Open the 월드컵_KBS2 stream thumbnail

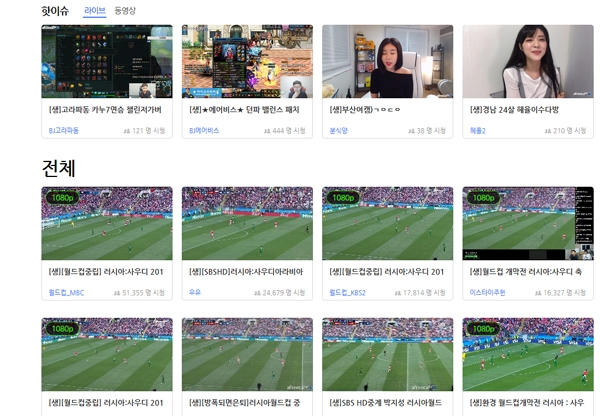pos(388,223)
